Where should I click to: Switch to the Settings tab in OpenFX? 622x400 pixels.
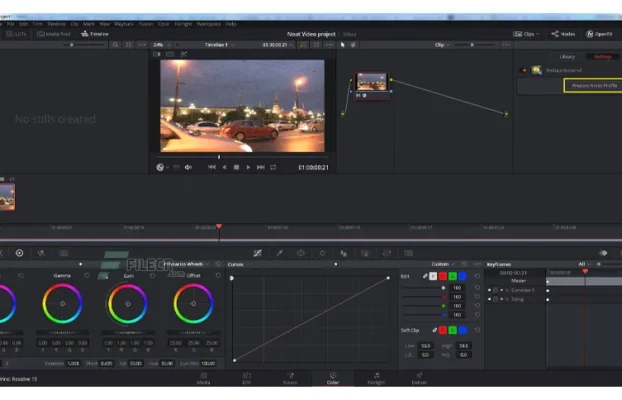pyautogui.click(x=603, y=57)
